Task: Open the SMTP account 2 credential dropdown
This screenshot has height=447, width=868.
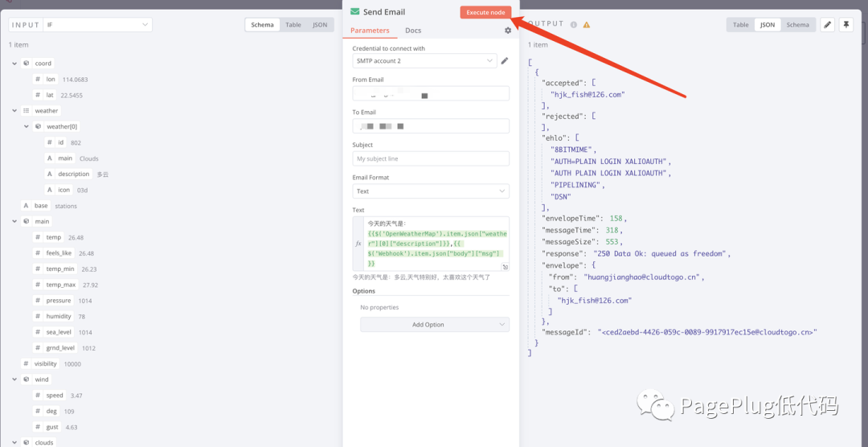Action: tap(424, 61)
